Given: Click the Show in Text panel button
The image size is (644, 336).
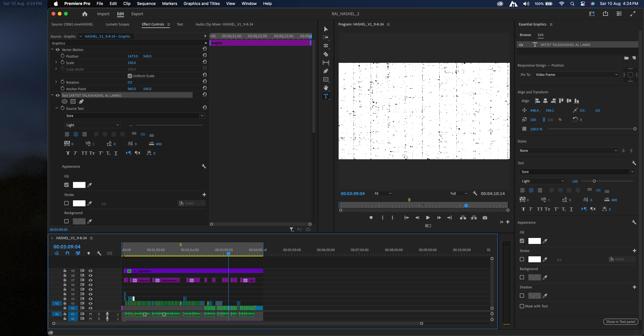Looking at the screenshot, I should [620, 322].
